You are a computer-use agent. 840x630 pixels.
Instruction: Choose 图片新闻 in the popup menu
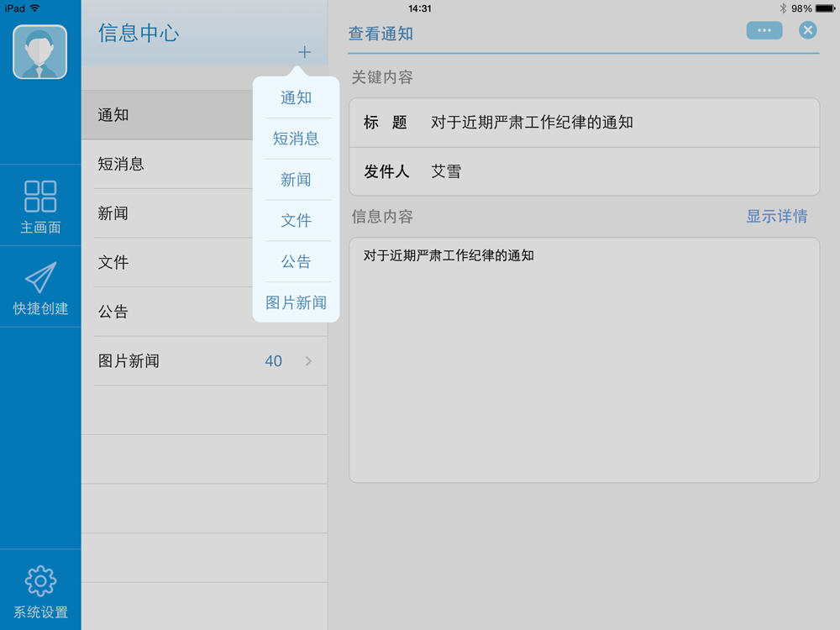(x=297, y=302)
